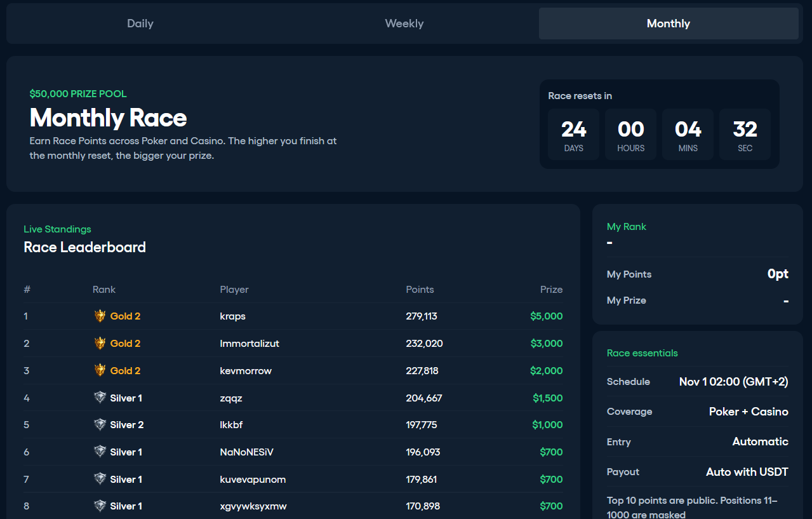
Task: Switch to the Daily race tab
Action: pos(140,24)
